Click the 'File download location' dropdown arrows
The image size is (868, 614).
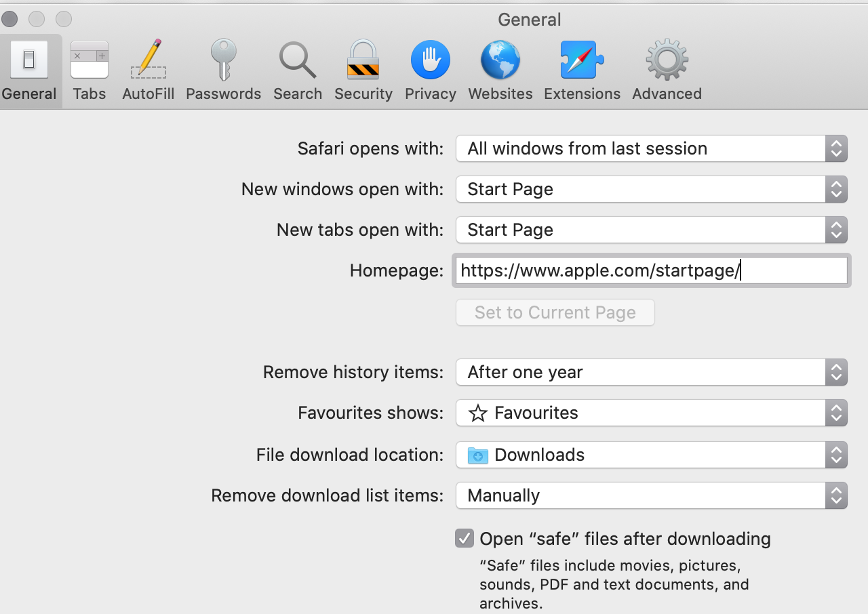[836, 455]
